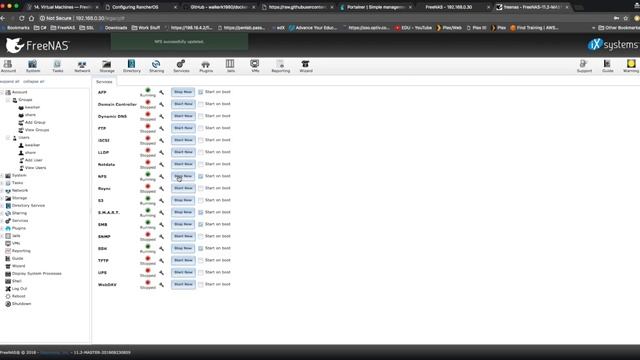Image resolution: width=640 pixels, height=360 pixels.
Task: Open the Plugins toolbar icon
Action: coord(206,66)
